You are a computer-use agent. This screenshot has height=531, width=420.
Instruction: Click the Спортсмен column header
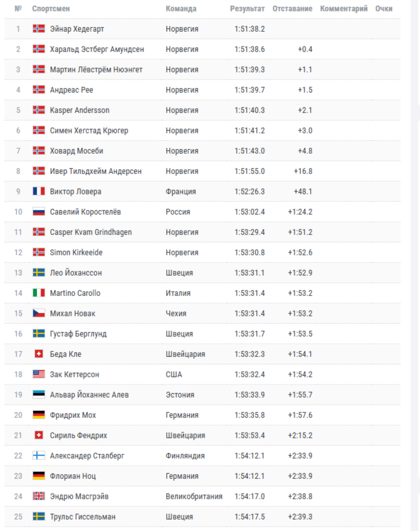pos(51,9)
